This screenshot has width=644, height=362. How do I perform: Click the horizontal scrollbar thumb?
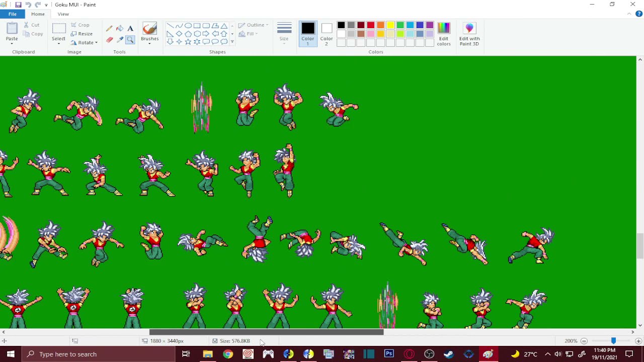coord(266,332)
